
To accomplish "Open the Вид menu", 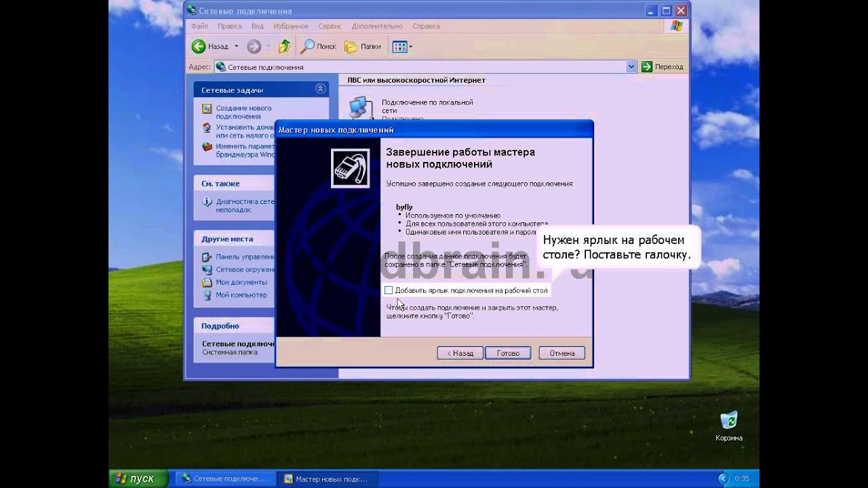I will [258, 26].
